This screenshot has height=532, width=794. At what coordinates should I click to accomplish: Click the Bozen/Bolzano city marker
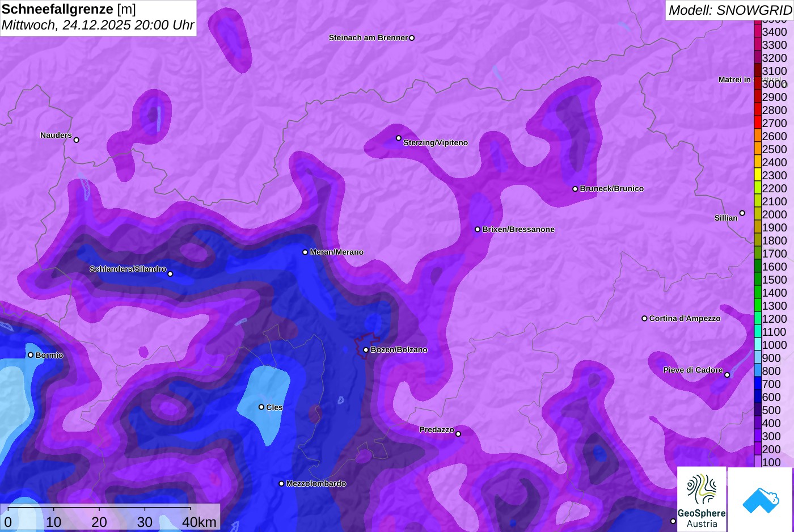[366, 350]
